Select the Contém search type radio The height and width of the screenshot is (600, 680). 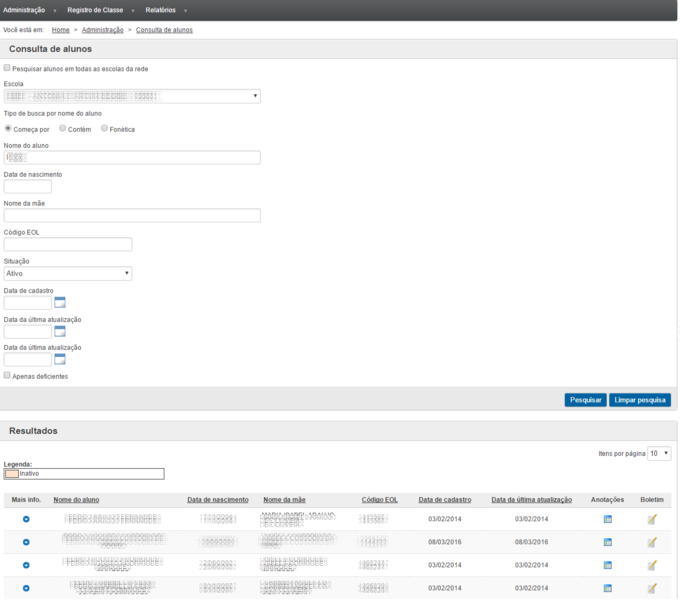(62, 128)
